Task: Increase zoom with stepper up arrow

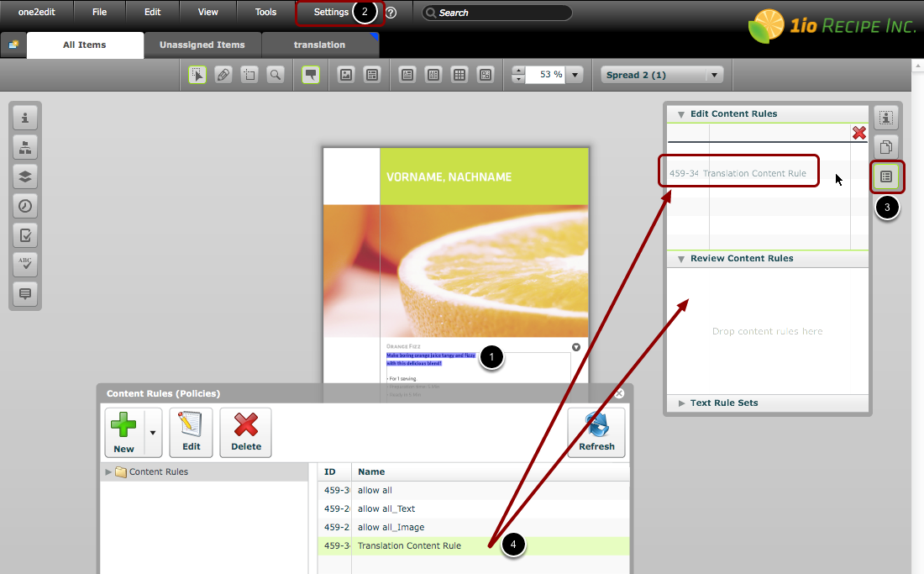Action: [518, 71]
